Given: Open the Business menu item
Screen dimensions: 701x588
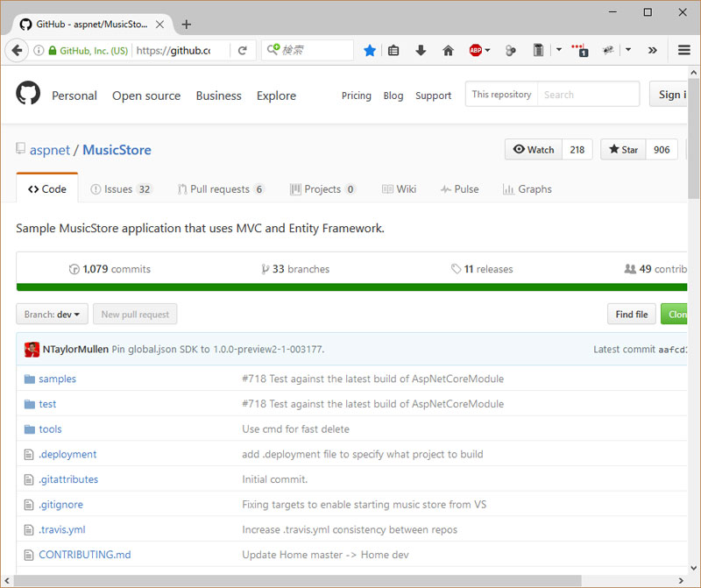Looking at the screenshot, I should (x=218, y=96).
